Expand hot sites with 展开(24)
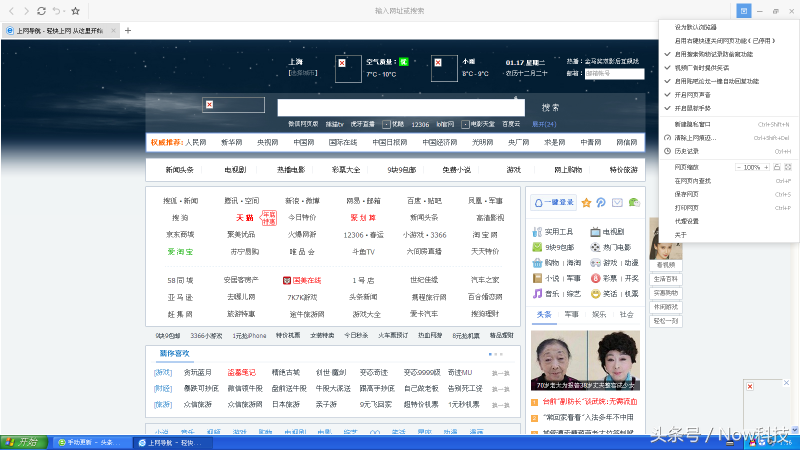Viewport: 800px width, 450px height. click(544, 124)
